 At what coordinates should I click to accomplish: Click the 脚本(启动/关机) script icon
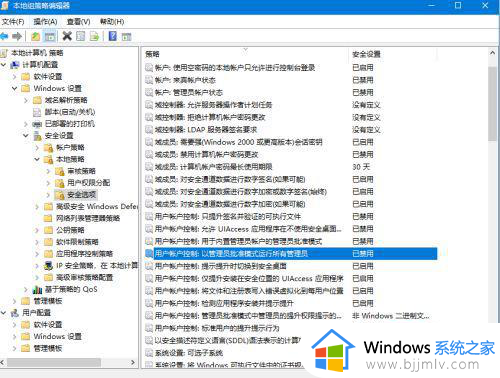(x=37, y=112)
